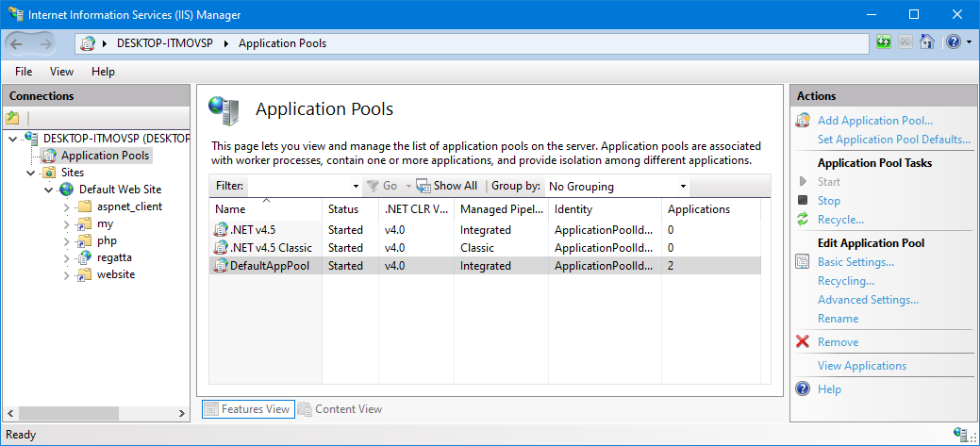The image size is (980, 446).
Task: Click the red Remove X icon
Action: (x=803, y=342)
